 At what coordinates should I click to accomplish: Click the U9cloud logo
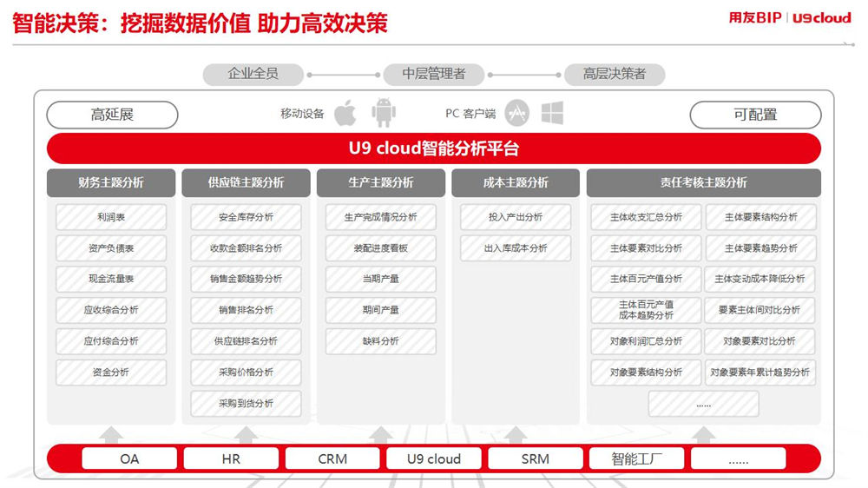(821, 18)
